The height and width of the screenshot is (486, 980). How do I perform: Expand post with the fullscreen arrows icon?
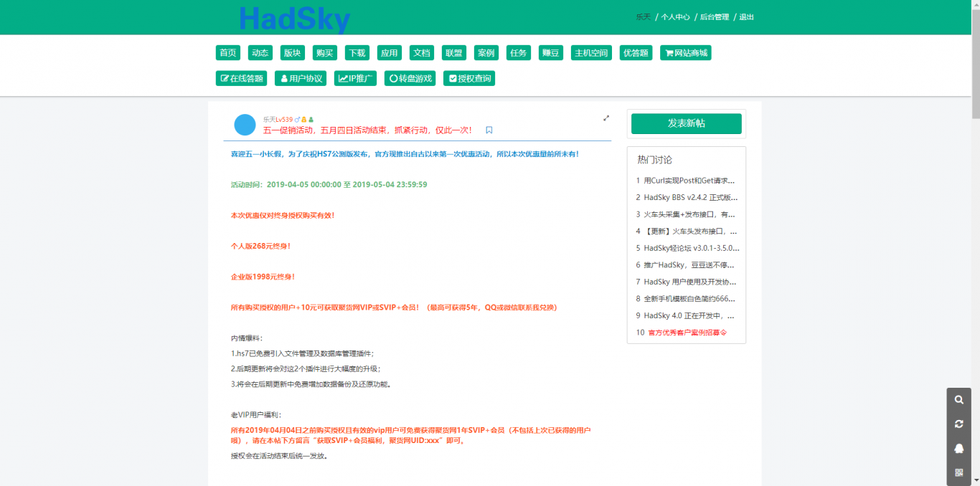click(606, 118)
